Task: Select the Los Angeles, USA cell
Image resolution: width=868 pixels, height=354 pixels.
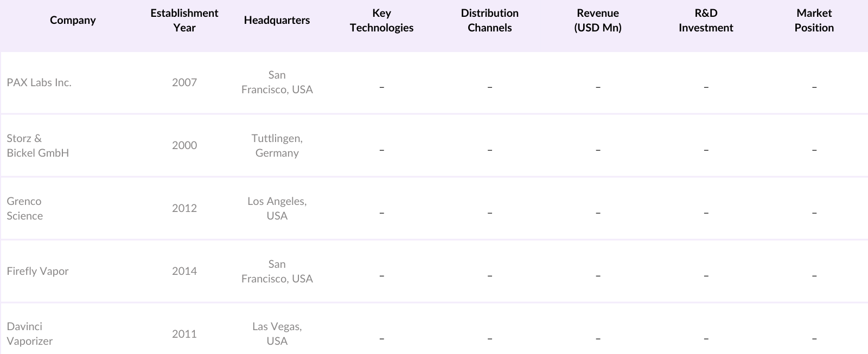Action: 277,208
